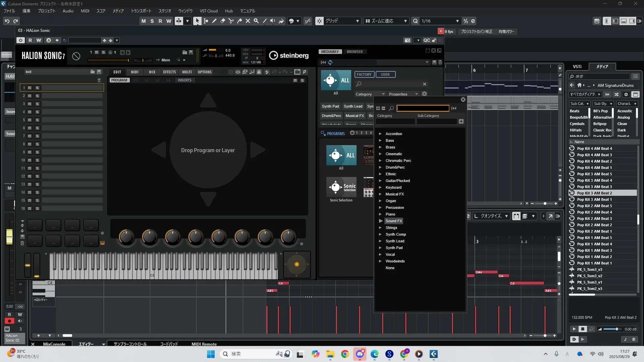Click the Steinberg logo in HALion
This screenshot has height=362, width=644.
[289, 55]
